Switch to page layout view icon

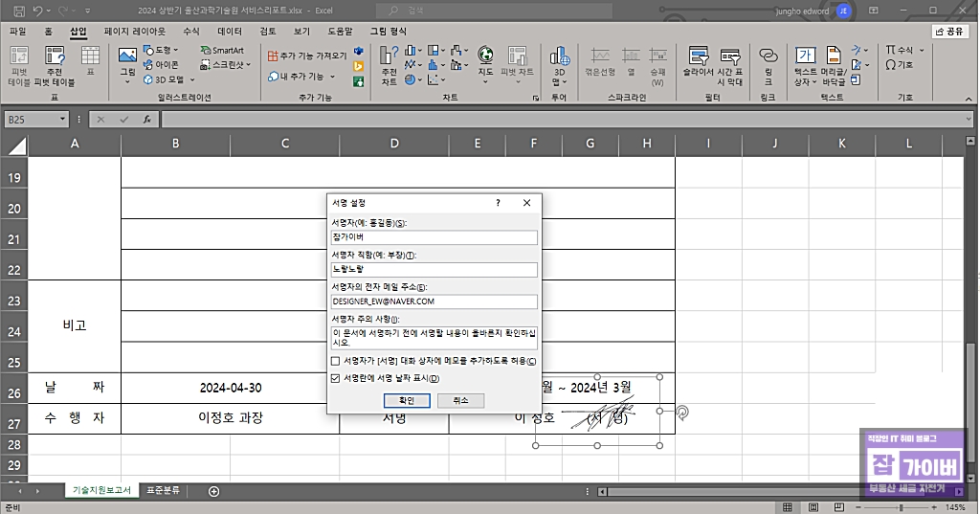(x=813, y=507)
